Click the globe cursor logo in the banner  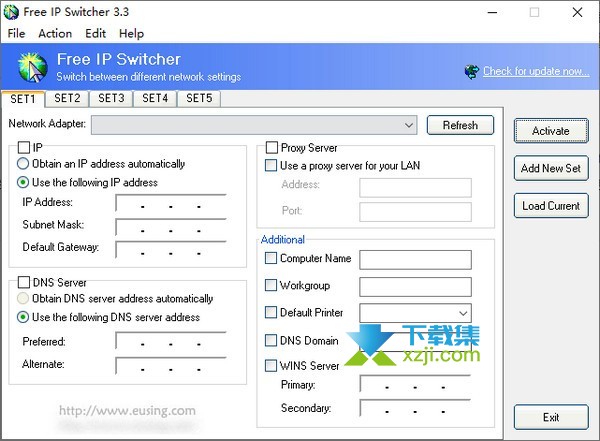(x=33, y=68)
